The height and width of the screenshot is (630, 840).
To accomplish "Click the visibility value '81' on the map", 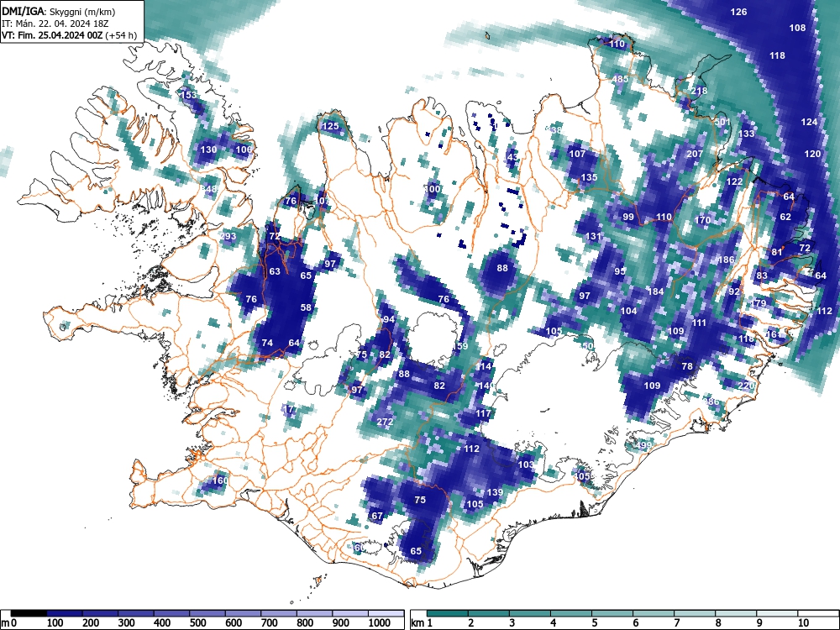I will tap(777, 252).
